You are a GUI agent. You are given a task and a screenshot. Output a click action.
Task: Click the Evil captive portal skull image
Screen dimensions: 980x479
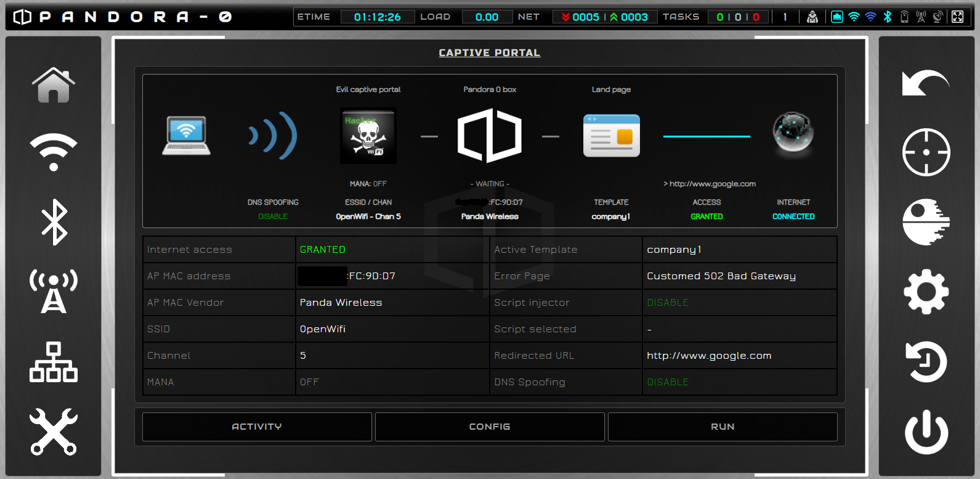point(368,136)
